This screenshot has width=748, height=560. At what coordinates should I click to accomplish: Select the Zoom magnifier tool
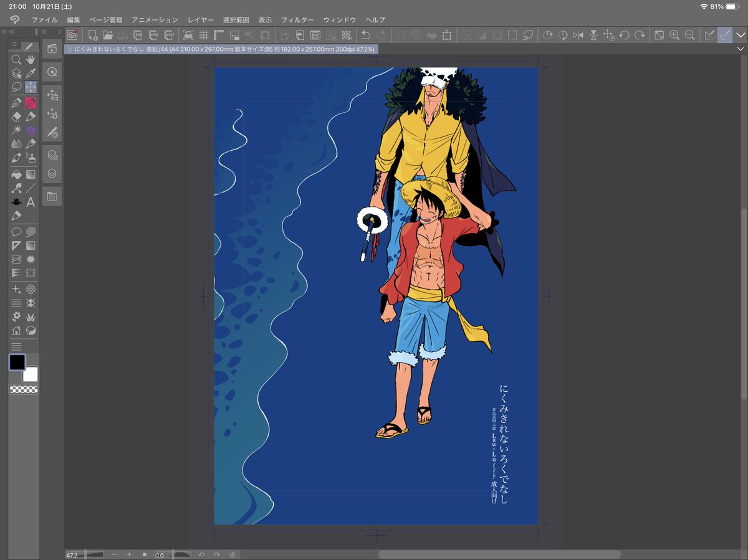[16, 60]
